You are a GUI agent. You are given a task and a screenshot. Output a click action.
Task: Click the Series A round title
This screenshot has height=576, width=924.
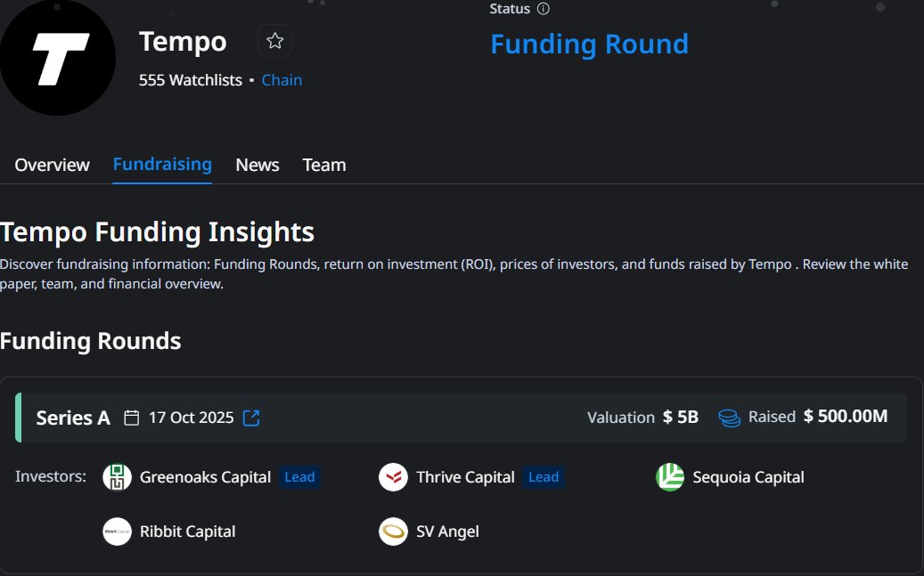73,418
